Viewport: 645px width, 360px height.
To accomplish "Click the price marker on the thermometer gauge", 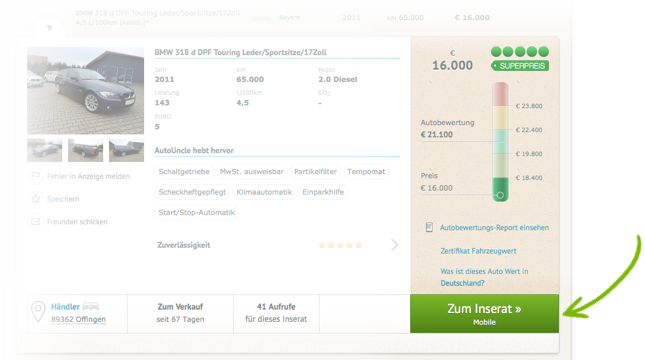I will pos(500,195).
